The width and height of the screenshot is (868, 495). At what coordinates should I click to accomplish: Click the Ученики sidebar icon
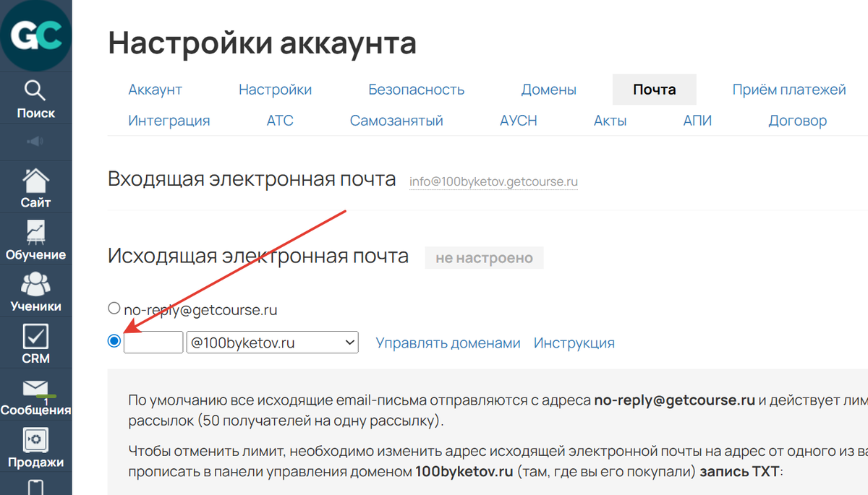36,289
